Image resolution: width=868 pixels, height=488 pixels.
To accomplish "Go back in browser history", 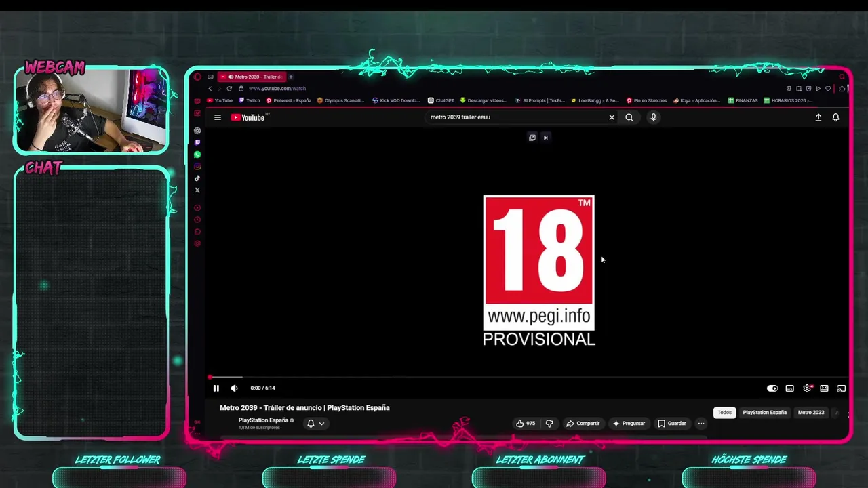I will (x=210, y=89).
